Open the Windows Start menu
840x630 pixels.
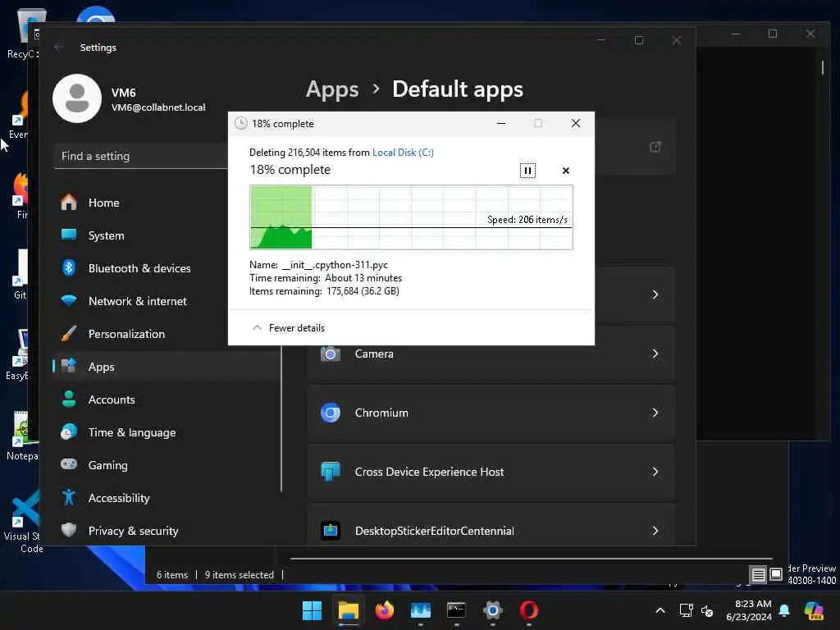coord(312,610)
